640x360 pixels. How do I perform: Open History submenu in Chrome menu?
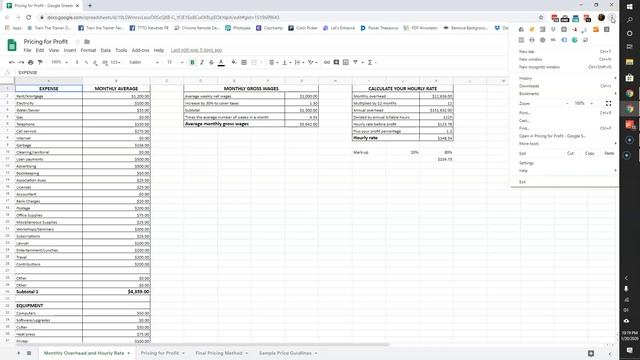(x=565, y=78)
